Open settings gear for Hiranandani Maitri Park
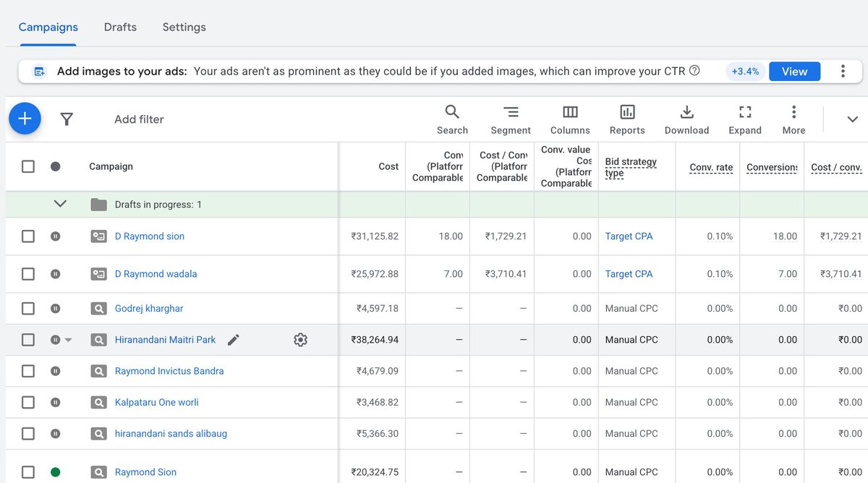Image resolution: width=868 pixels, height=483 pixels. point(301,340)
